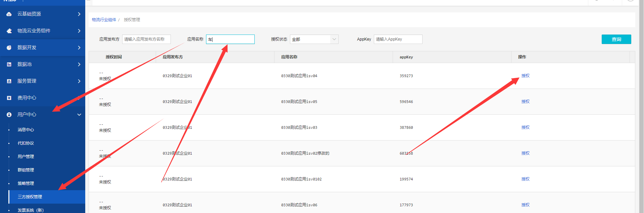Expand the 数据池 chevron

79,64
